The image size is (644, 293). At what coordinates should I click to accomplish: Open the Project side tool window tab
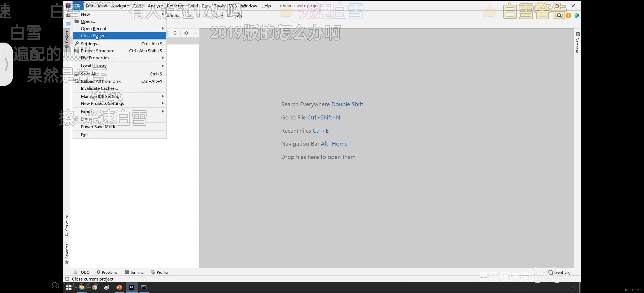pyautogui.click(x=67, y=39)
